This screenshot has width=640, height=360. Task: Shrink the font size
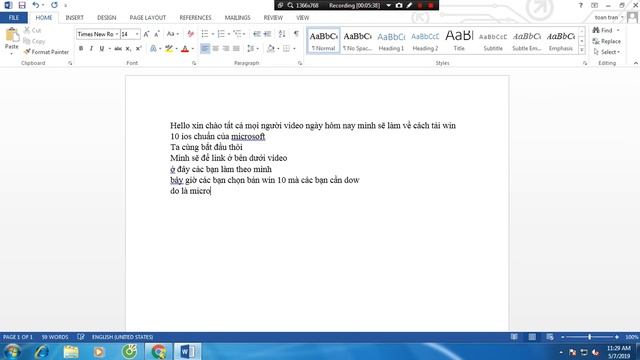(157, 34)
